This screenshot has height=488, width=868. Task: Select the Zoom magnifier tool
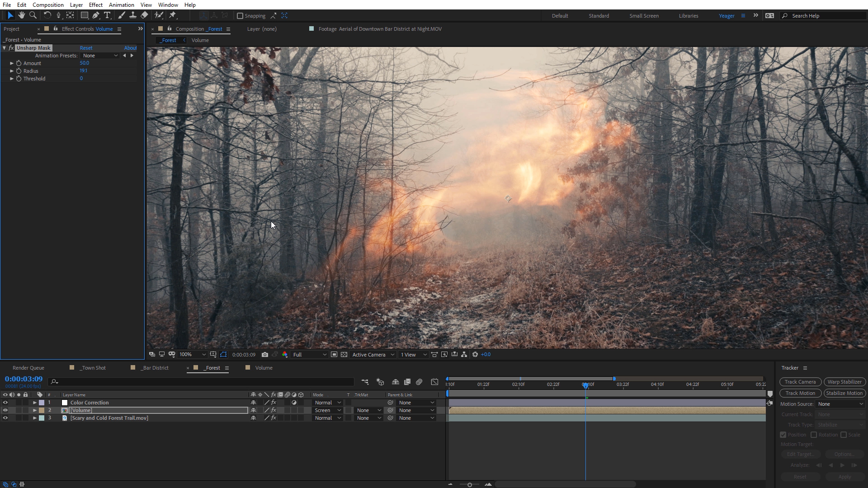point(33,15)
